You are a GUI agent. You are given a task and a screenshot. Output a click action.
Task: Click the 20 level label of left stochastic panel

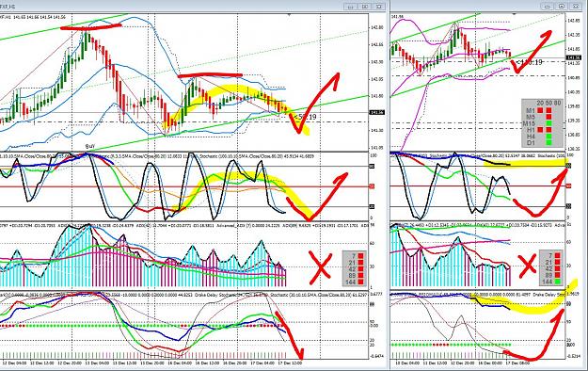(372, 206)
